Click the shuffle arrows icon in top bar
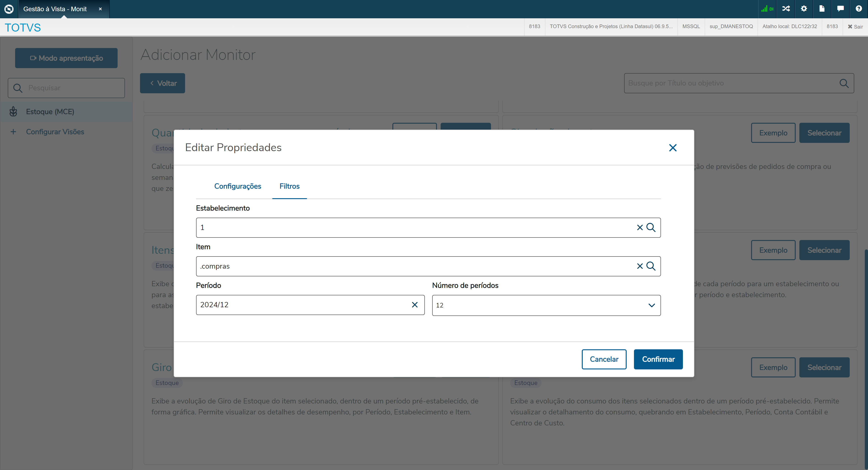 click(786, 9)
